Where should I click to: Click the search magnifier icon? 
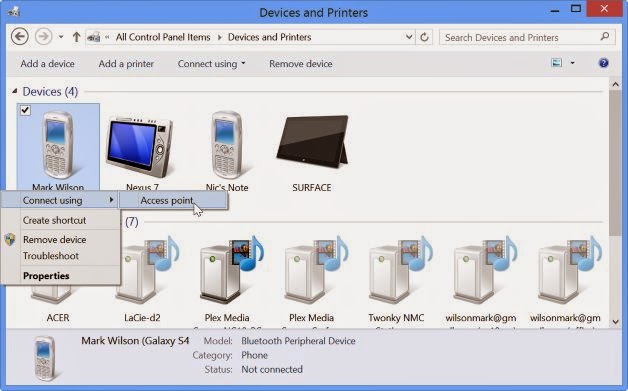click(605, 37)
